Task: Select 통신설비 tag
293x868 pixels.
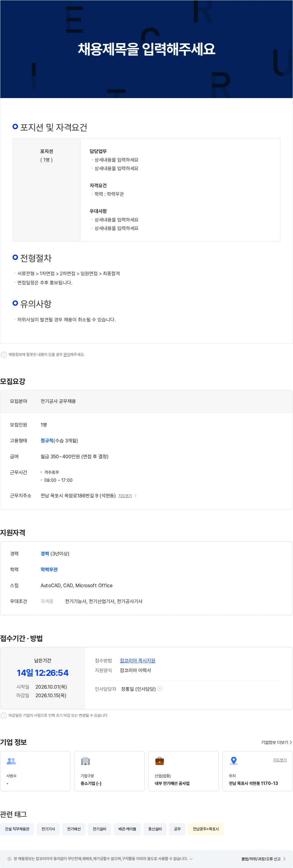Action: click(x=155, y=829)
